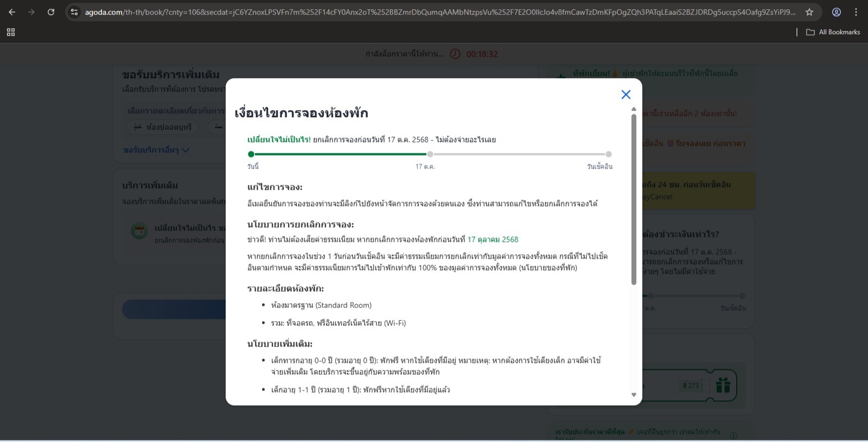Click the green date '17 ตุลาคม 2568'
The image size is (868, 442).
[x=493, y=239]
